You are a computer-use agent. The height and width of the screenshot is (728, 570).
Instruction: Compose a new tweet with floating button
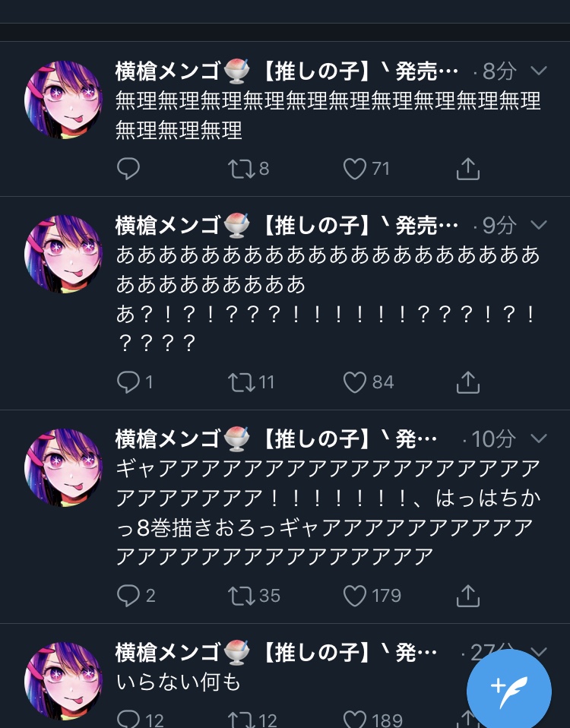508,691
